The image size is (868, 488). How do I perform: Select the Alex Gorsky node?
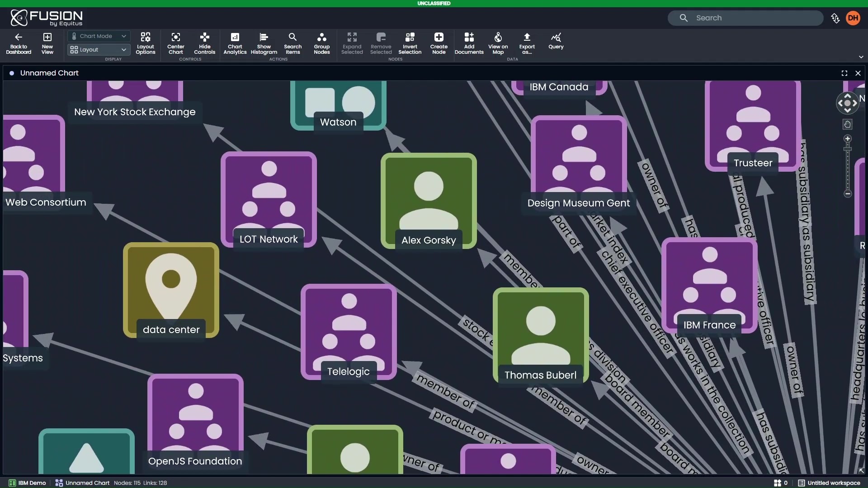pos(429,201)
